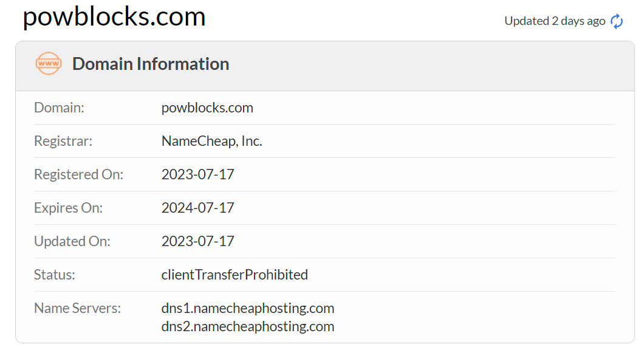Click the Registered On date 2023-07-17
Viewport: 644px width, 347px height.
[197, 174]
